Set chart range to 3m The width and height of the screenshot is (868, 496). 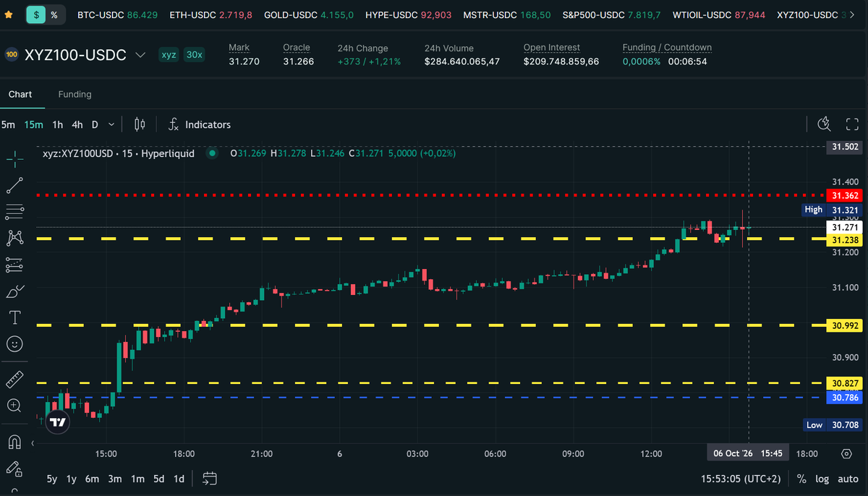tap(115, 479)
